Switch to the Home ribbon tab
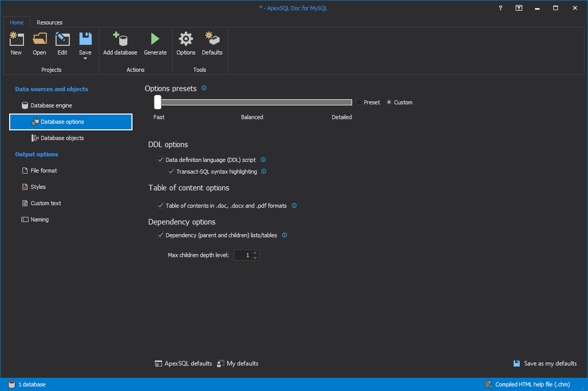Viewport: 588px width, 391px height. pos(16,22)
